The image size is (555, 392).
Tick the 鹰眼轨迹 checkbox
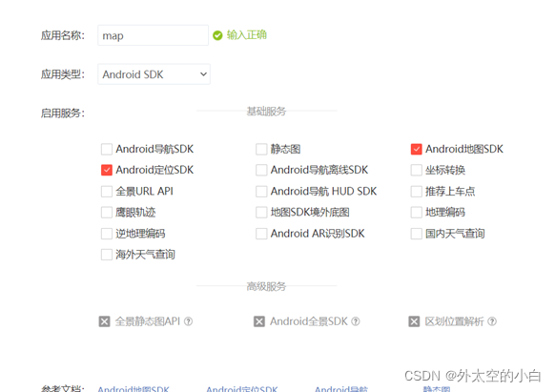107,213
